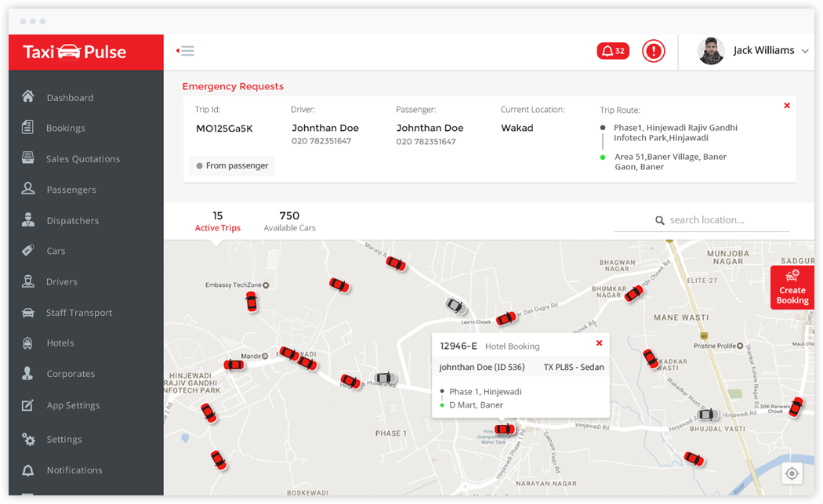This screenshot has height=504, width=823.
Task: Open the Hotels section
Action: tap(59, 343)
